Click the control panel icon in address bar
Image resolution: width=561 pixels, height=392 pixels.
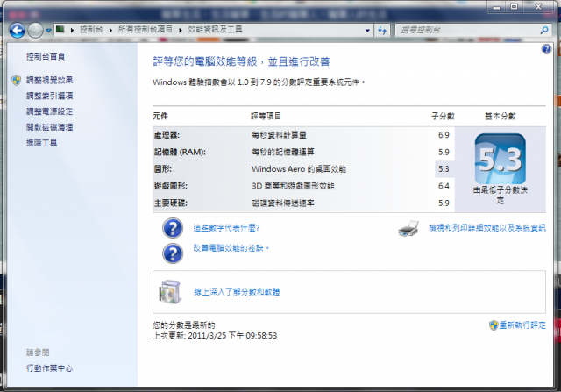tap(60, 29)
